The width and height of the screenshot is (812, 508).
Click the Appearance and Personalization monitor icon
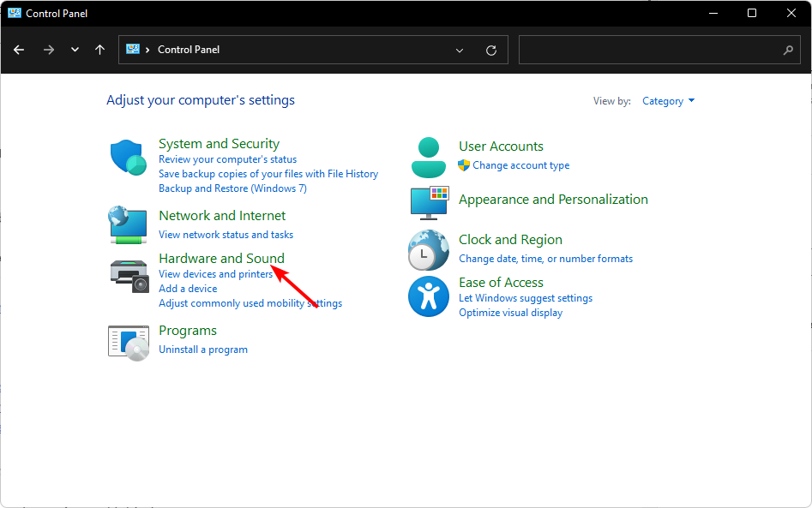tap(430, 203)
